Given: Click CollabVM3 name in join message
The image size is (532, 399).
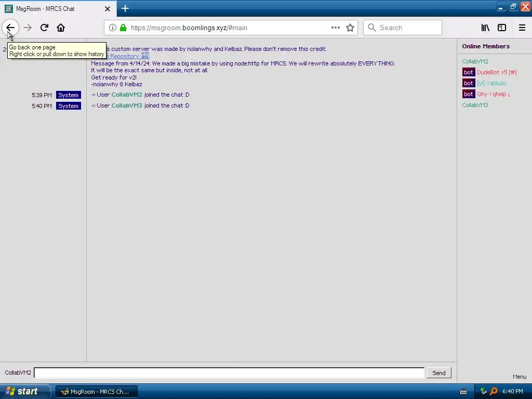Looking at the screenshot, I should (127, 105).
